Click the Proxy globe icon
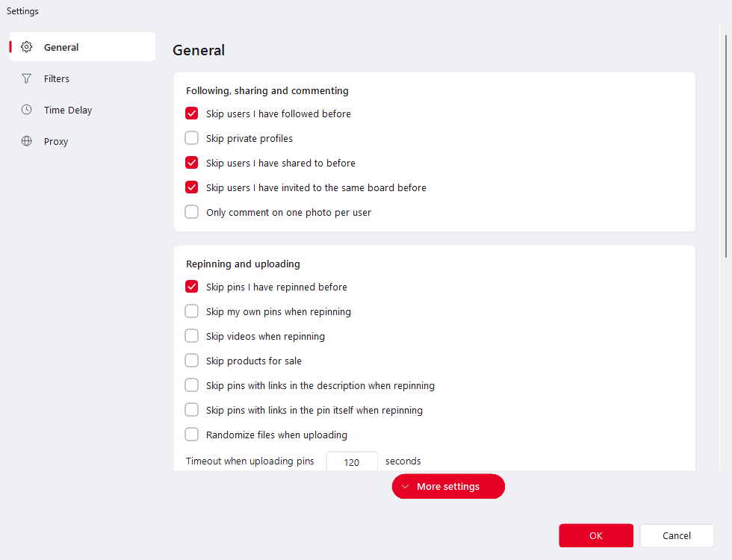732x560 pixels. pyautogui.click(x=27, y=141)
